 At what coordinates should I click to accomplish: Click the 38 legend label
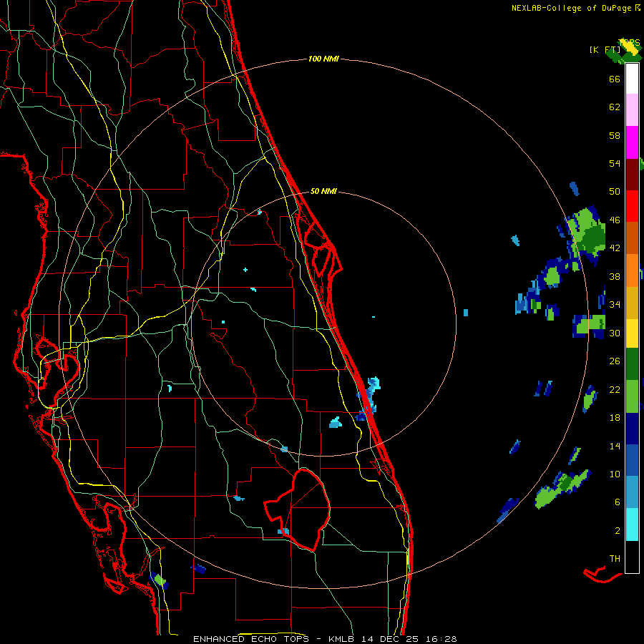[x=615, y=276]
